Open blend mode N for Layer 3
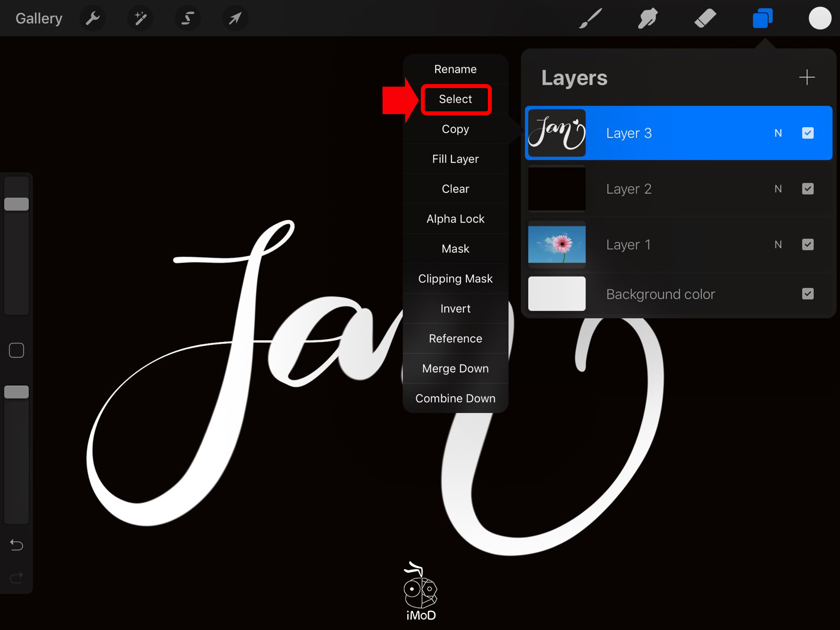This screenshot has width=840, height=630. [778, 133]
